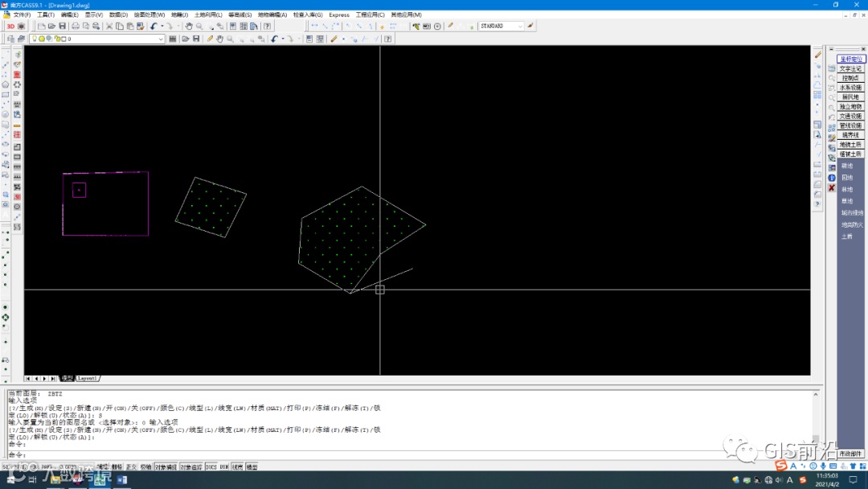Toggle snap mode (捕捉) in status bar
The width and height of the screenshot is (868, 489).
[103, 466]
